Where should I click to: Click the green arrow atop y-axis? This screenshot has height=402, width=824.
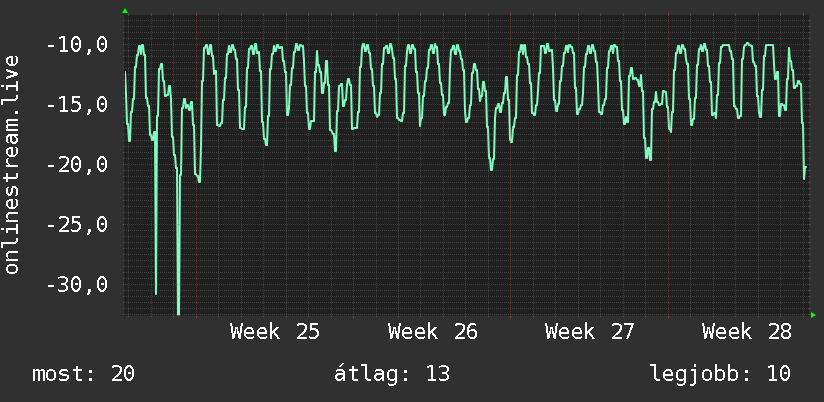125,11
